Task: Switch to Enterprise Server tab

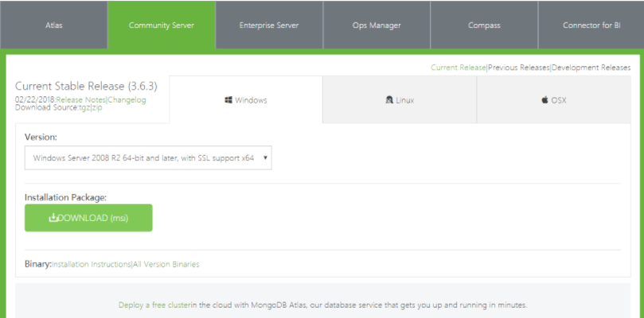Action: point(269,25)
